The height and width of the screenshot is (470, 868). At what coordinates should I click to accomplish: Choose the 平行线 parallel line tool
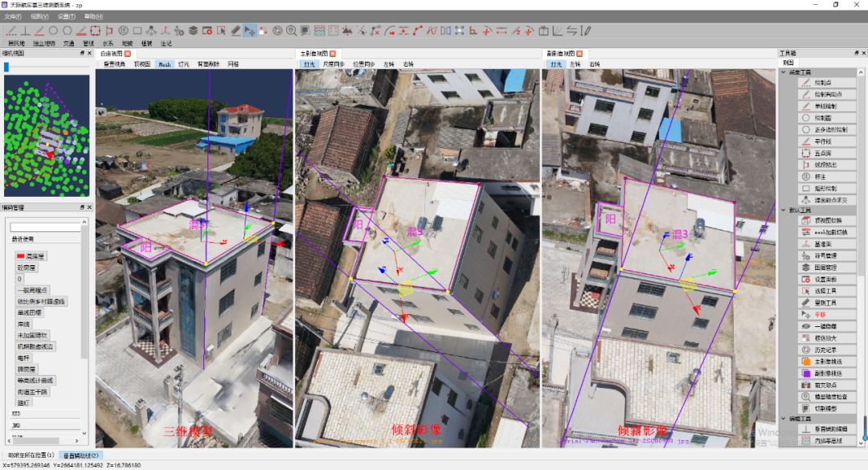(x=818, y=141)
